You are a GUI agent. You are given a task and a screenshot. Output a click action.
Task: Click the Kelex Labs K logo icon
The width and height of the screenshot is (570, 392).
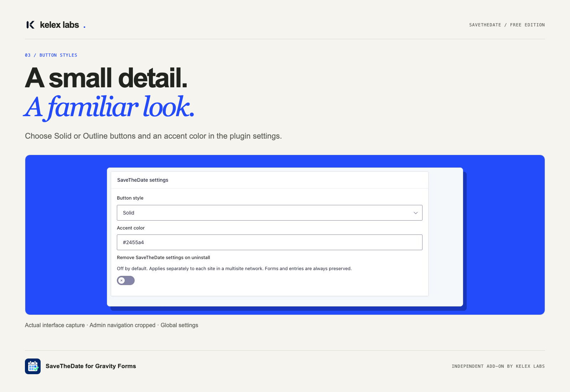point(30,25)
